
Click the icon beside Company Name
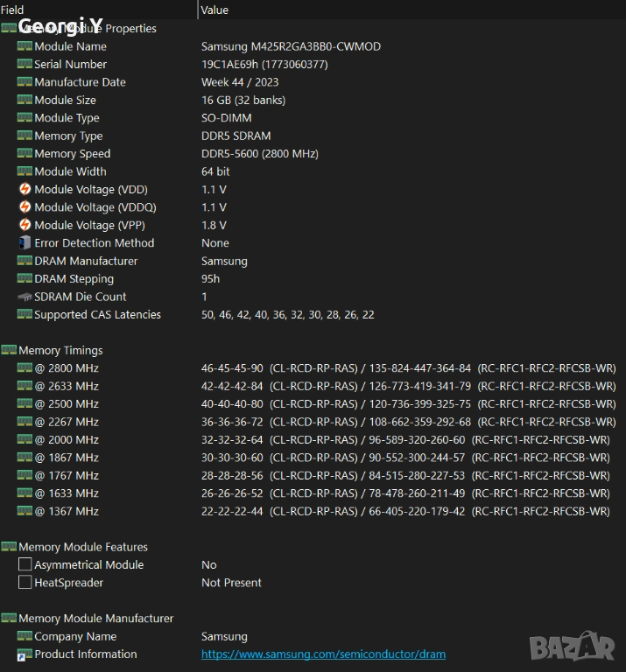(x=25, y=636)
